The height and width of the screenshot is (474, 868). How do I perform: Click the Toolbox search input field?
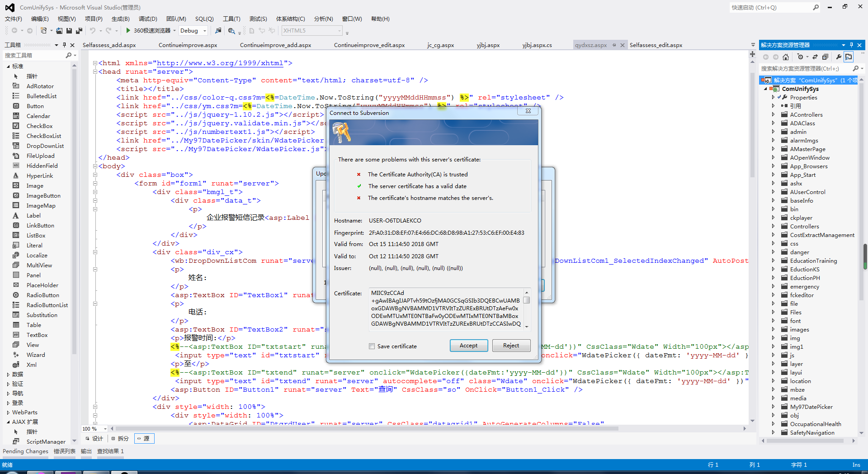(34, 55)
